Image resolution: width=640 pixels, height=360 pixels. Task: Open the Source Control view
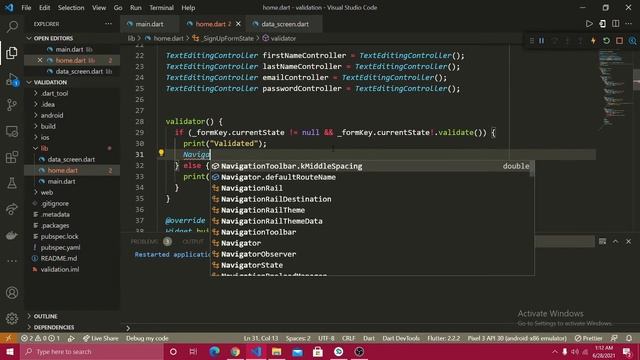click(x=12, y=105)
